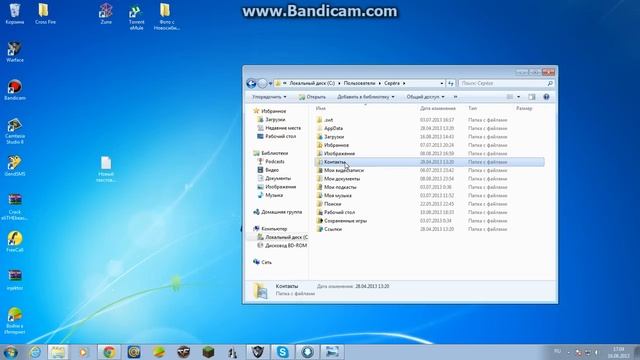Sort by the Тип column header

(473, 108)
